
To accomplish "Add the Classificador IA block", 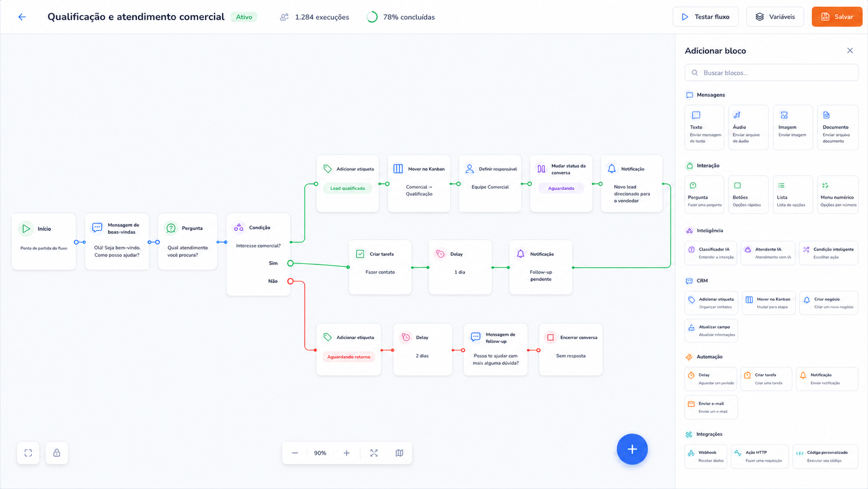I will coord(711,253).
